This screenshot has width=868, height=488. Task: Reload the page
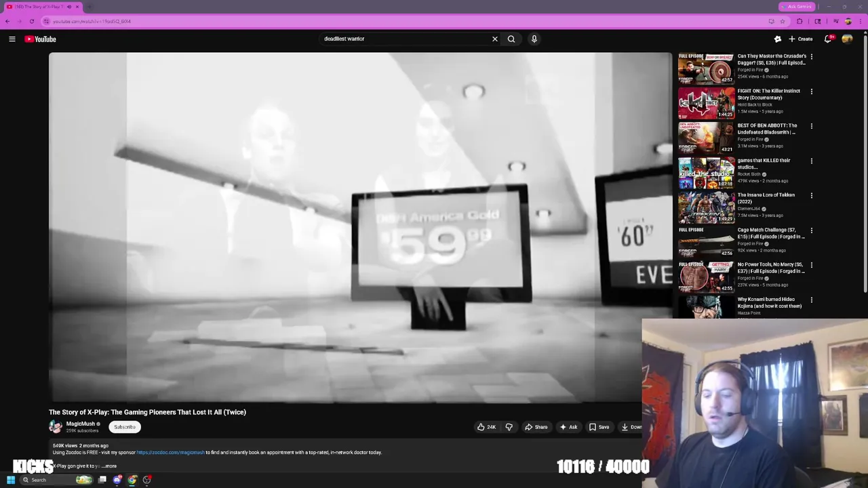point(31,21)
